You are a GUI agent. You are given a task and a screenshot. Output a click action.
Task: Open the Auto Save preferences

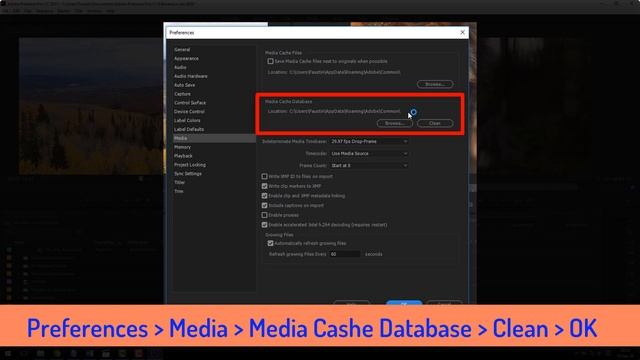tap(184, 85)
